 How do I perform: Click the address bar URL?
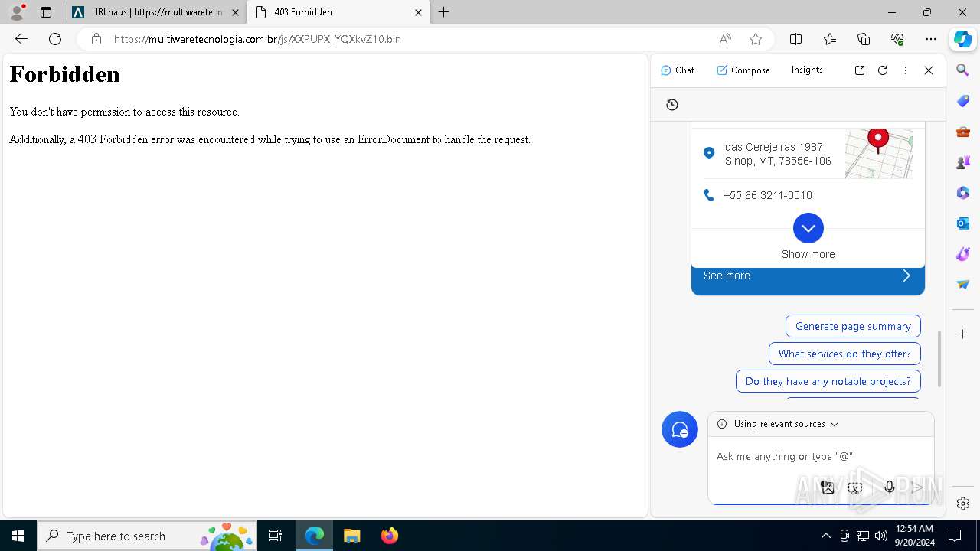(x=257, y=39)
